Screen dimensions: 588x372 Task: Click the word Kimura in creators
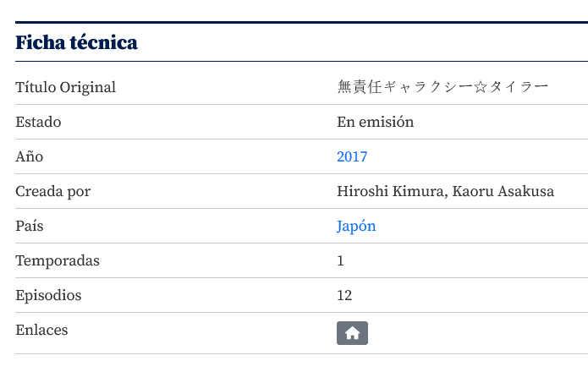(x=420, y=191)
